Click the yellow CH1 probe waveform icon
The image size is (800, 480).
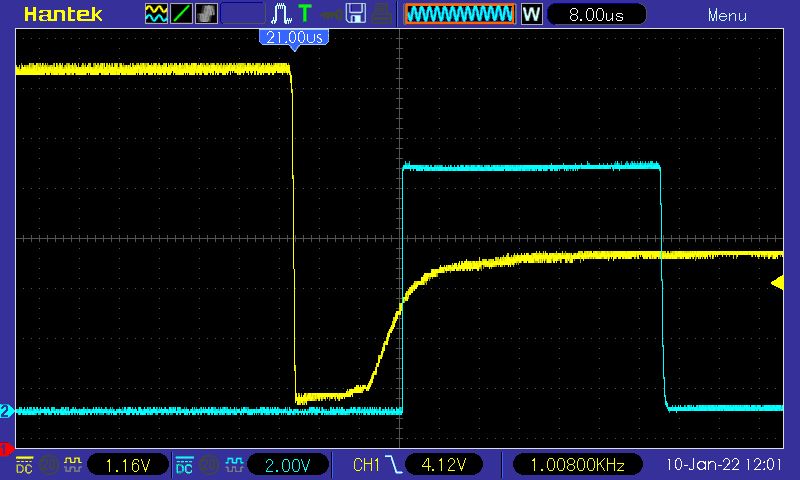(73, 464)
